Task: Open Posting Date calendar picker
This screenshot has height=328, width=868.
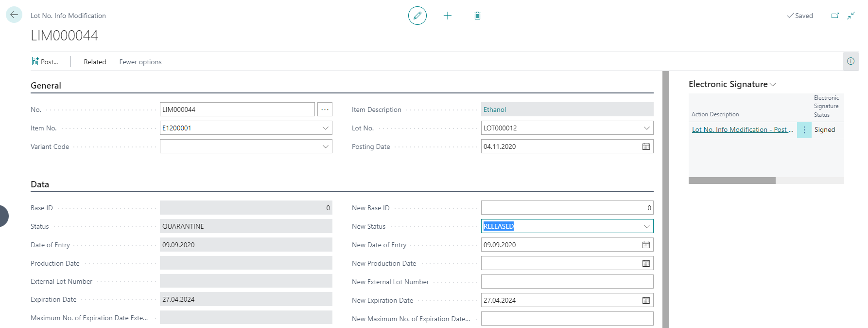Action: (x=646, y=146)
